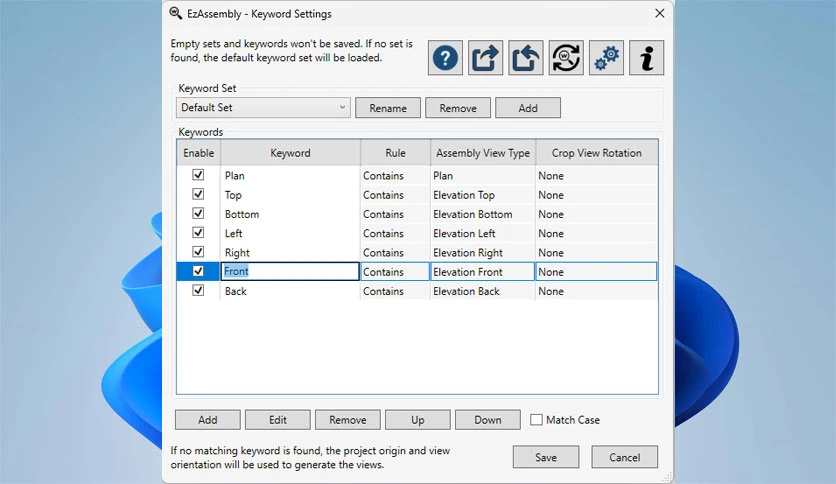Click the Enable column header
This screenshot has height=484, width=836.
[x=198, y=153]
